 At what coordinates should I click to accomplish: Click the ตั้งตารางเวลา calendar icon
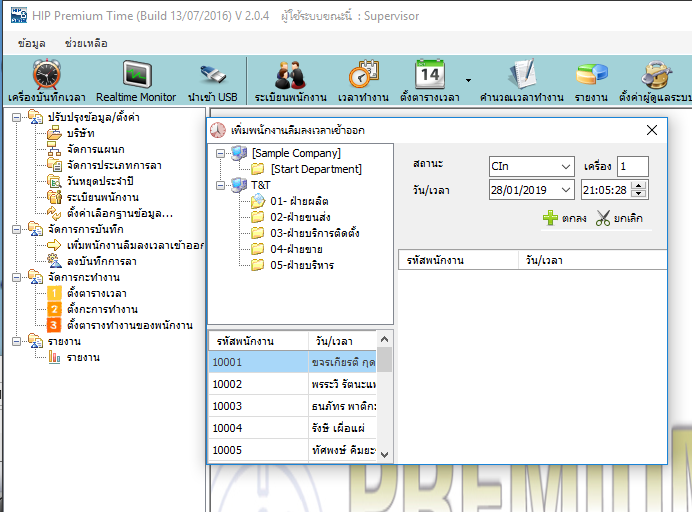(x=430, y=81)
